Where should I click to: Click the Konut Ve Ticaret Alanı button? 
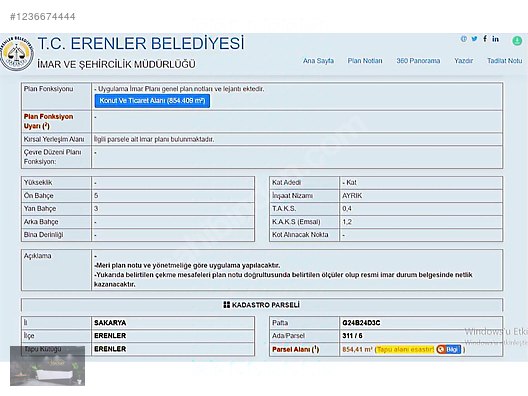pos(152,101)
